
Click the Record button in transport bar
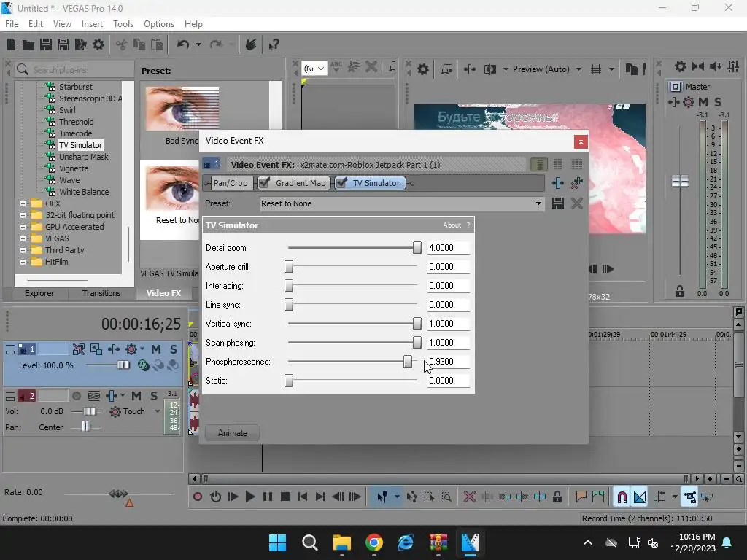pyautogui.click(x=197, y=497)
